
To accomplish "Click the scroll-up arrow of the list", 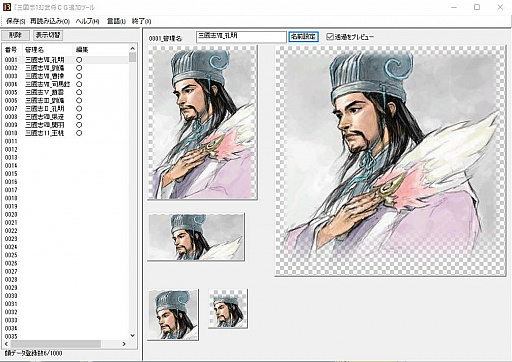I will point(133,48).
